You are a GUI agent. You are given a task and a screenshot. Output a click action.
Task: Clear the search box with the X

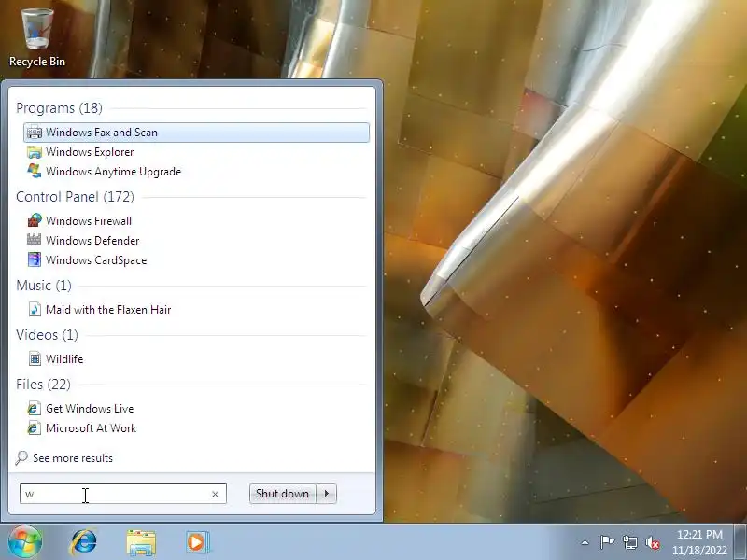215,495
